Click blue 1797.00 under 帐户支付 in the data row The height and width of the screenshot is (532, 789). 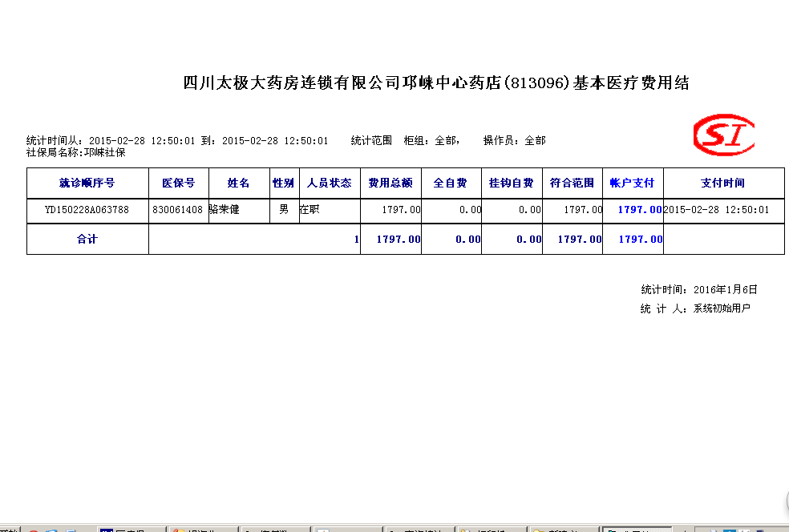(640, 210)
